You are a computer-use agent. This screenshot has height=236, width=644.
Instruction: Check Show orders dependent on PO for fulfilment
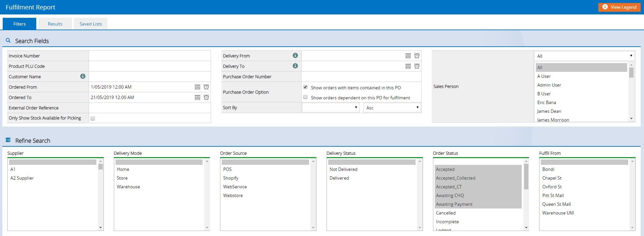(305, 97)
